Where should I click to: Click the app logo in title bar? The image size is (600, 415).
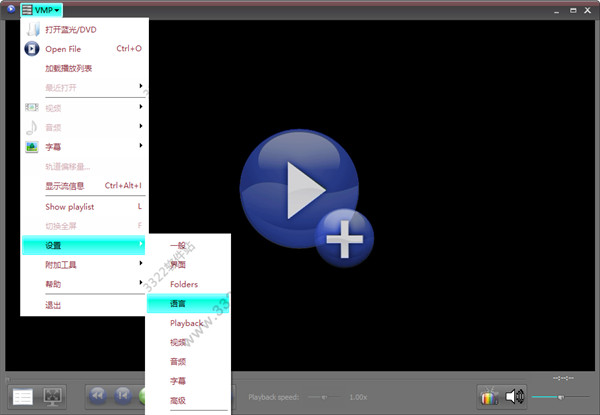(x=11, y=8)
